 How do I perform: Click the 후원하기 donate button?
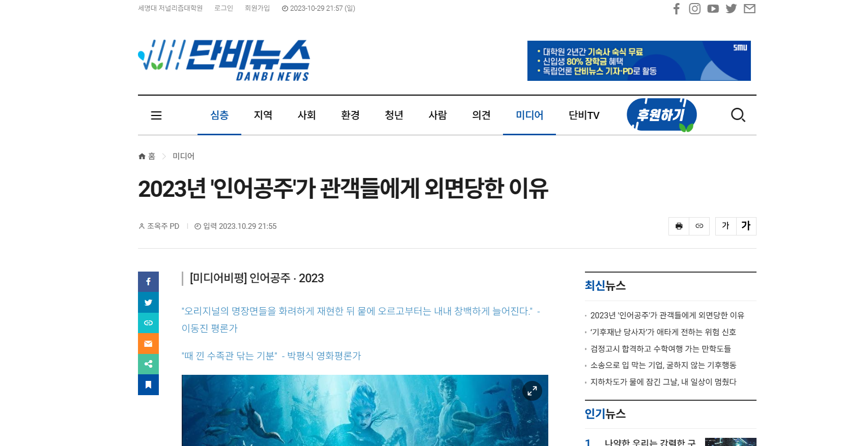pyautogui.click(x=661, y=115)
